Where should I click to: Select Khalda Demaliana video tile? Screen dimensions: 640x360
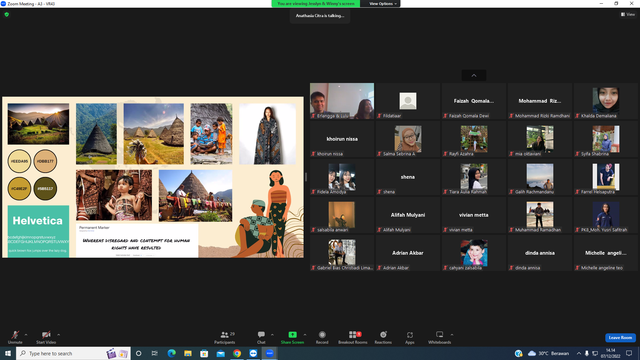[606, 101]
